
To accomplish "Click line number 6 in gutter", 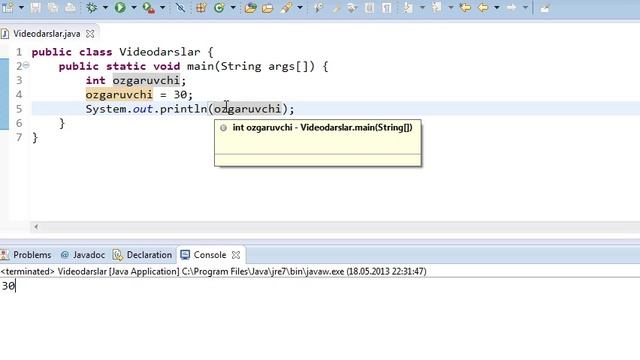I will coord(19,123).
